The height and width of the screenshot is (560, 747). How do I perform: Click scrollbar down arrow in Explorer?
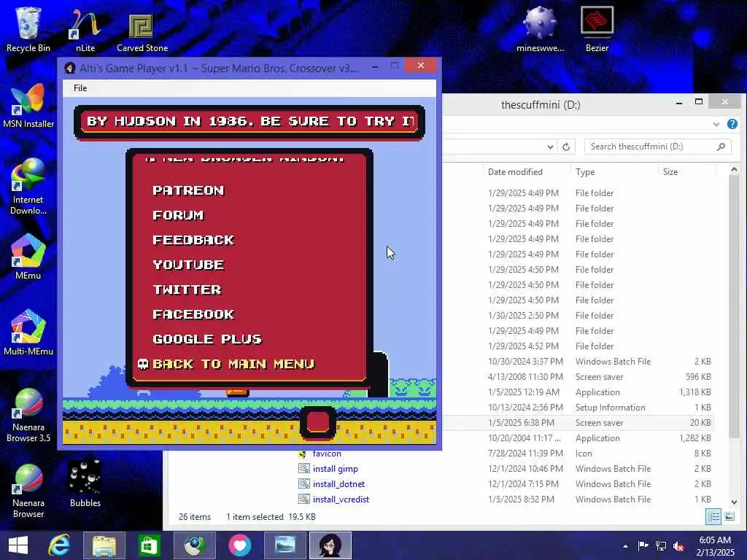(x=734, y=502)
